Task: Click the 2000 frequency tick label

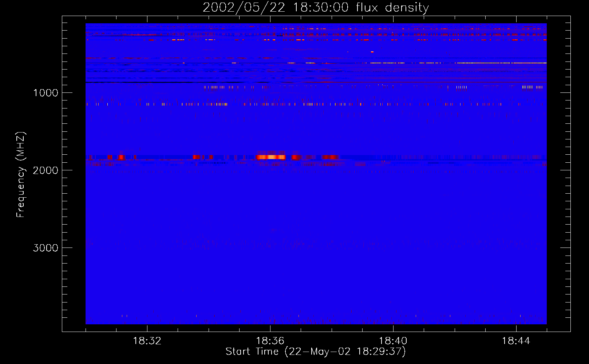Action: pos(46,170)
